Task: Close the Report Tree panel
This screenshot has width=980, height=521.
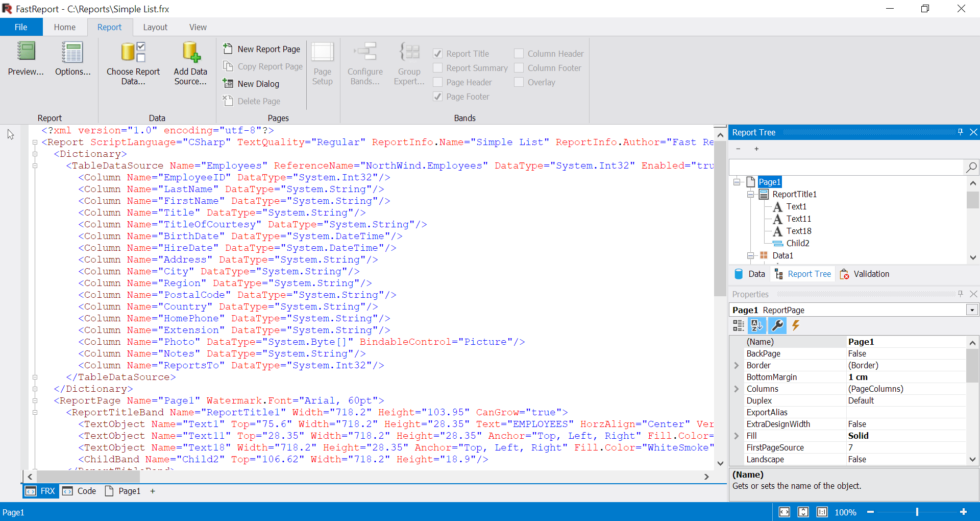Action: pos(973,132)
